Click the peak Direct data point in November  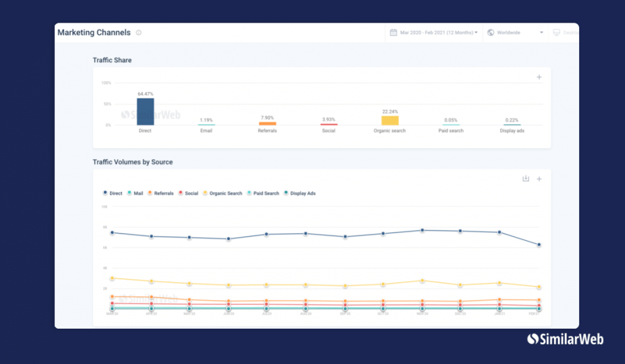coord(421,230)
